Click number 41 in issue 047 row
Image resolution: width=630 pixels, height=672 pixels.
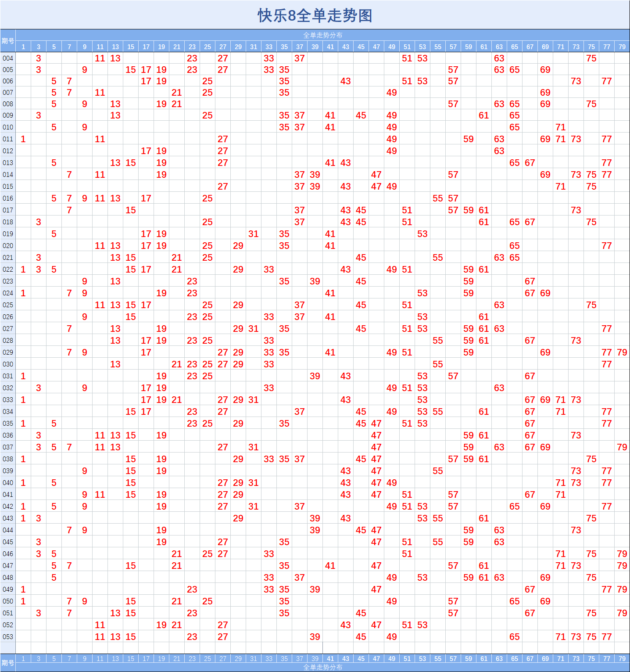click(330, 565)
